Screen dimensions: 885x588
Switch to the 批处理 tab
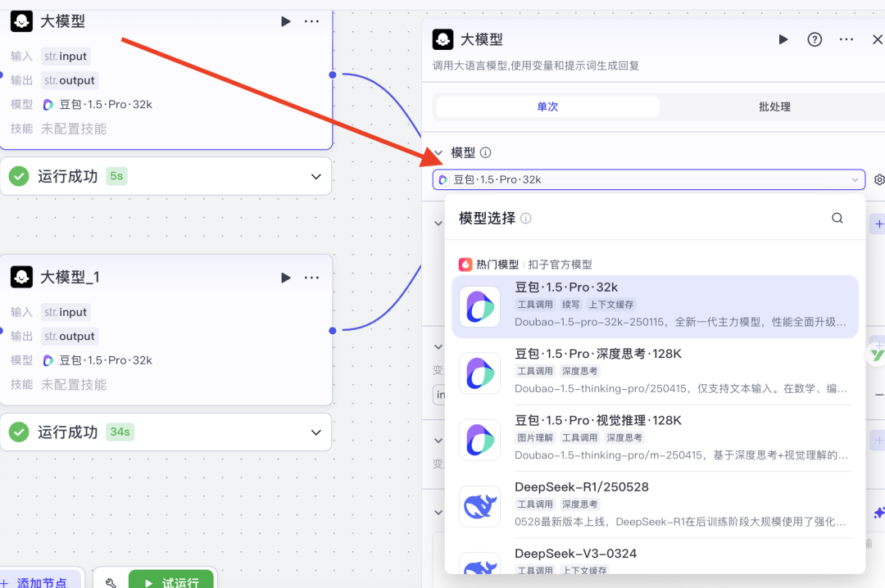(774, 106)
